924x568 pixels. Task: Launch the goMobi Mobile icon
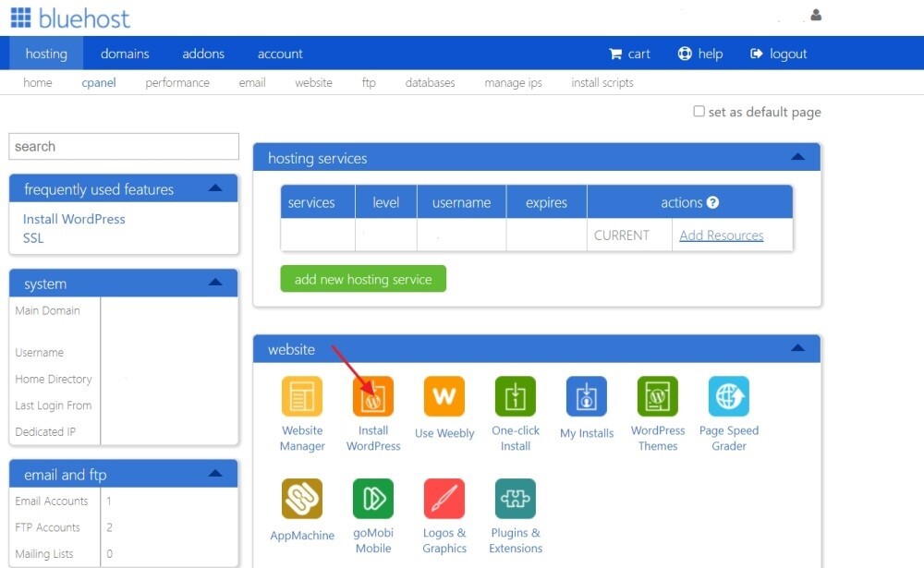(x=373, y=499)
